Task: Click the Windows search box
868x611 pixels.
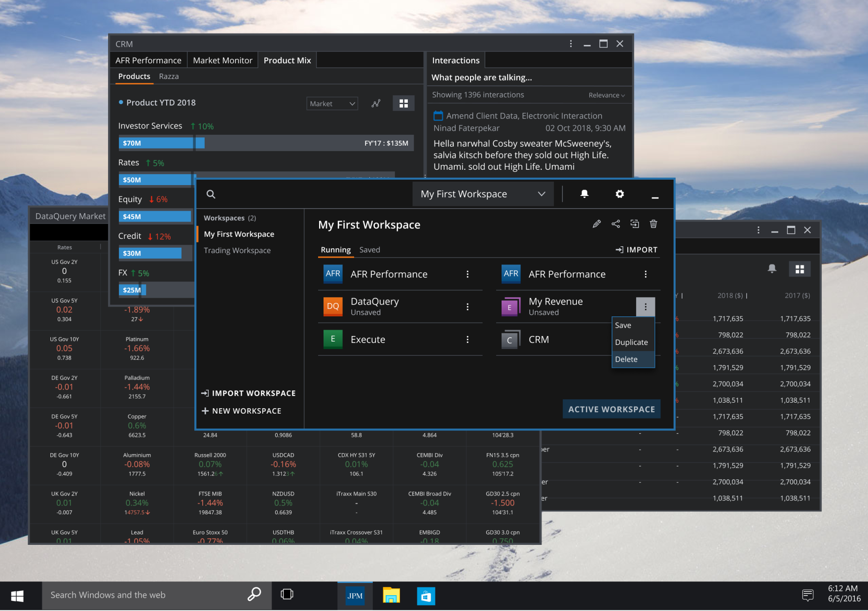Action: tap(157, 596)
